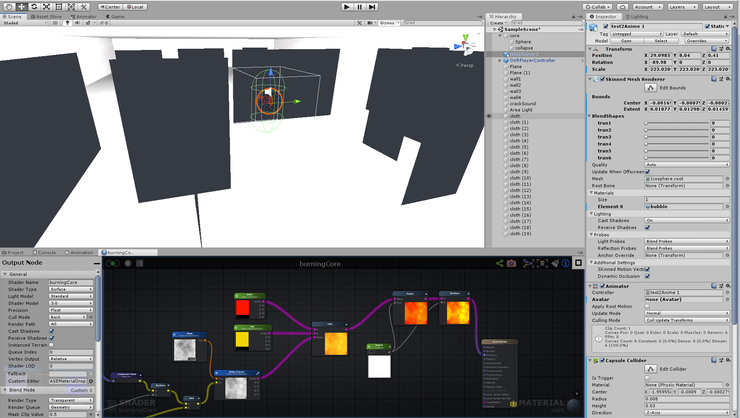Switch to the Game tab
Image resolution: width=740 pixels, height=418 pixels.
[x=115, y=17]
